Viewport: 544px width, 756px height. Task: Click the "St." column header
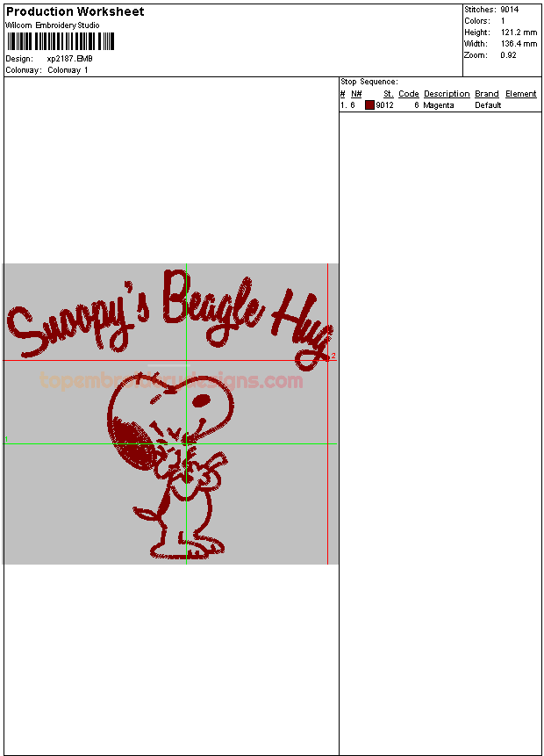click(389, 94)
